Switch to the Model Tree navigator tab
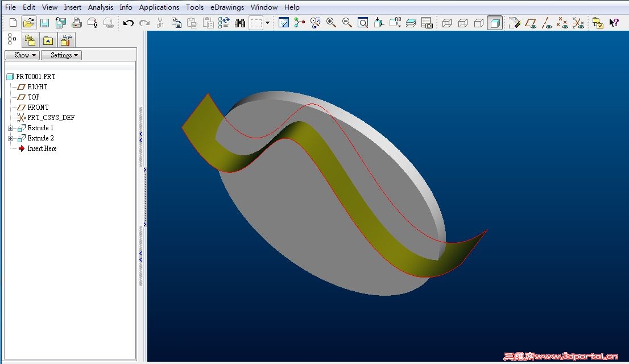629x364 pixels. (12, 39)
